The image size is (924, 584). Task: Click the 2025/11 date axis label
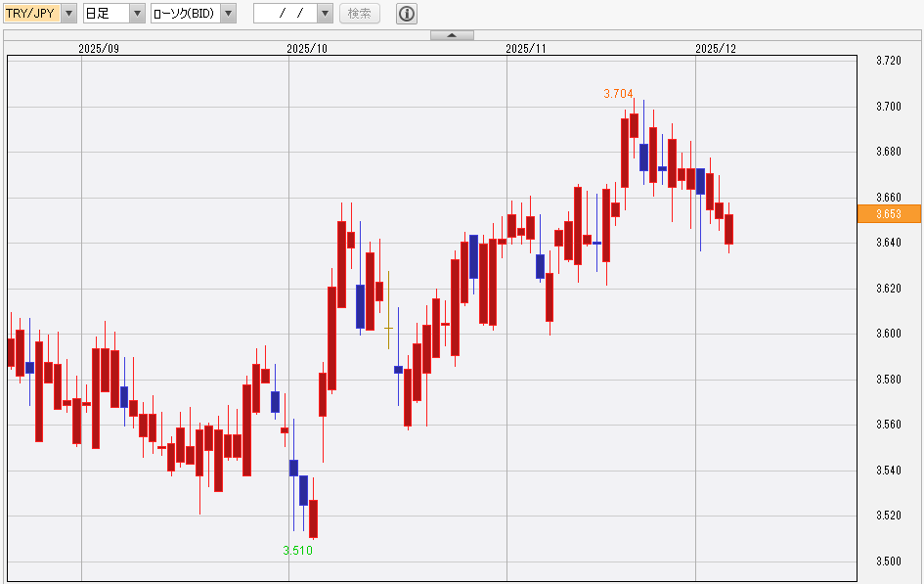tap(526, 49)
